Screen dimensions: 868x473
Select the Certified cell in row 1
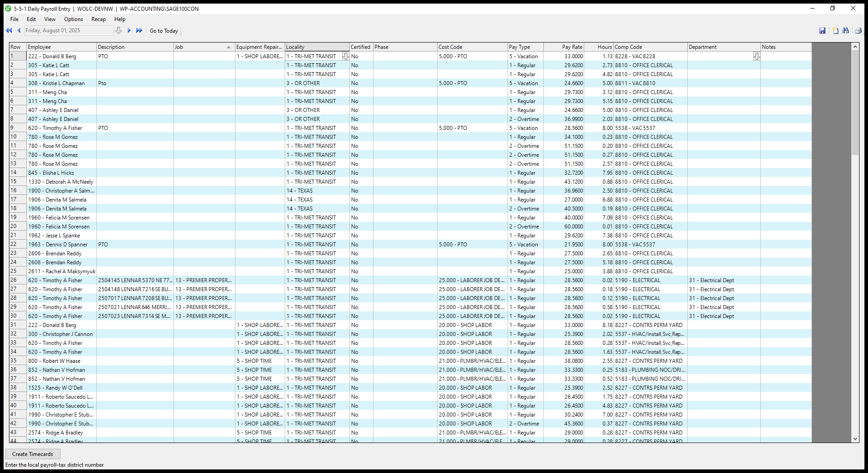[x=361, y=56]
